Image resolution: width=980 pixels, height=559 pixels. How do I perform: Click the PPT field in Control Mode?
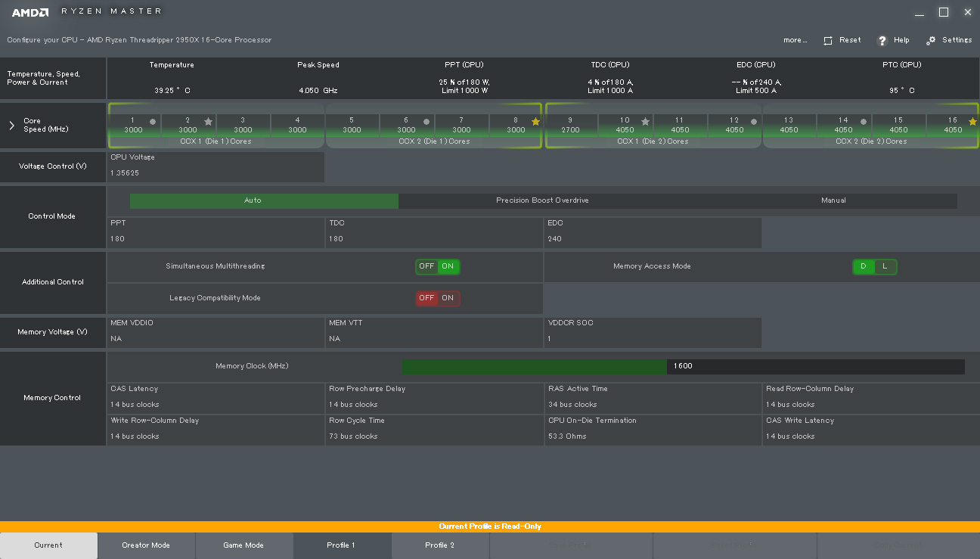[216, 232]
